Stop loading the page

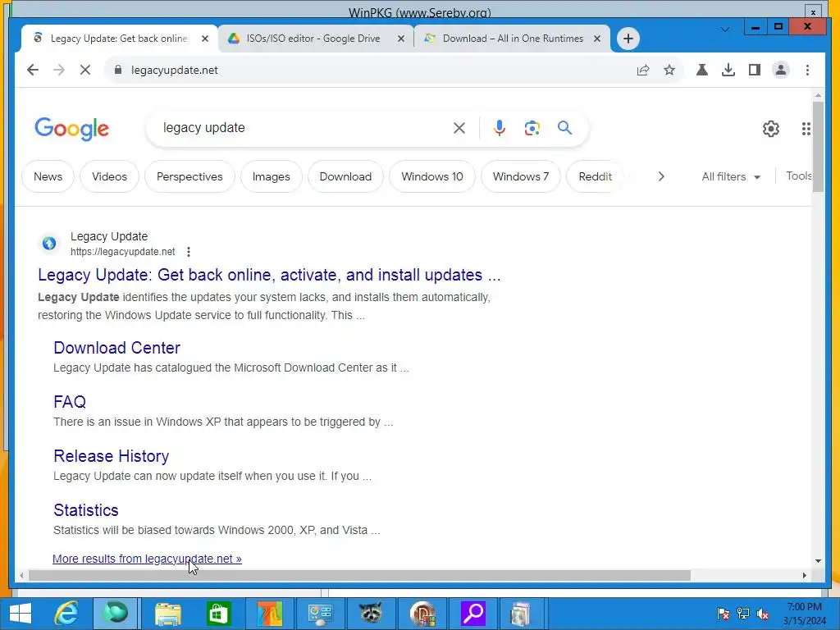[85, 71]
